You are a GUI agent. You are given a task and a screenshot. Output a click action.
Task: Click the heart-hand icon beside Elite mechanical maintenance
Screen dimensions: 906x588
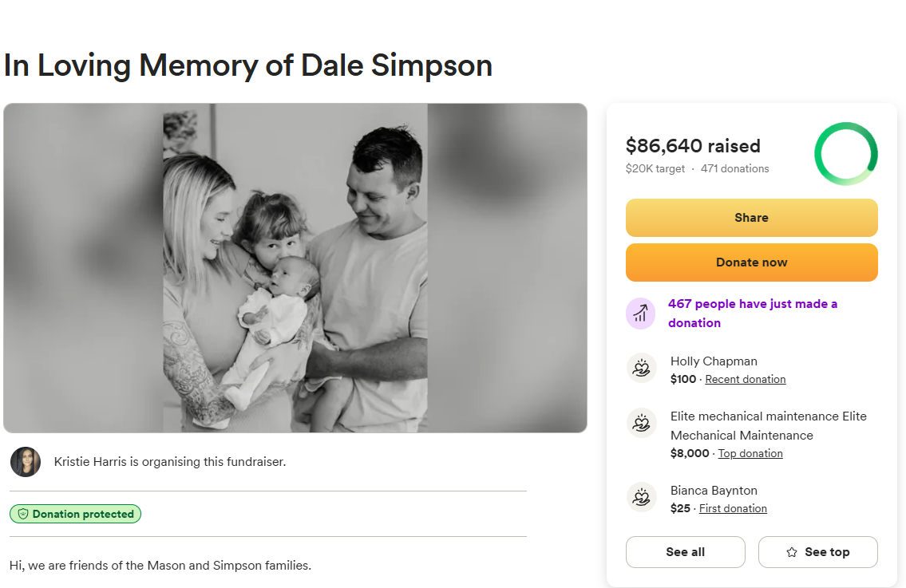coord(641,424)
